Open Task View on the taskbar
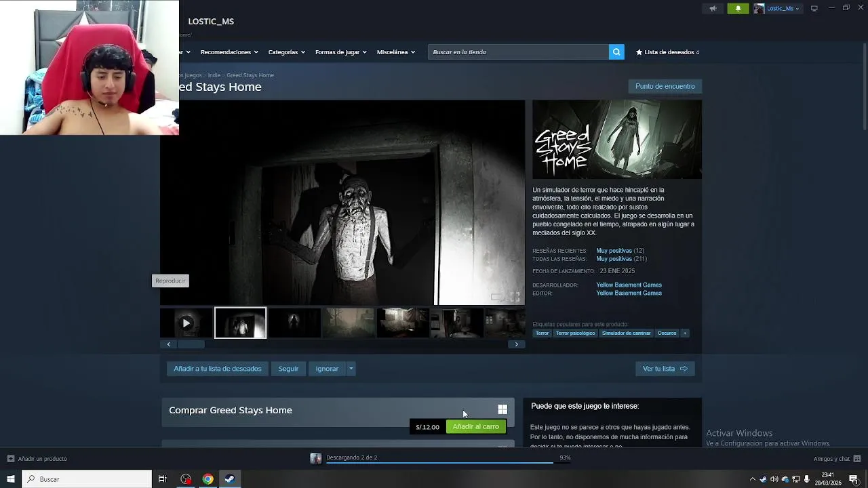The width and height of the screenshot is (868, 488). point(163,479)
